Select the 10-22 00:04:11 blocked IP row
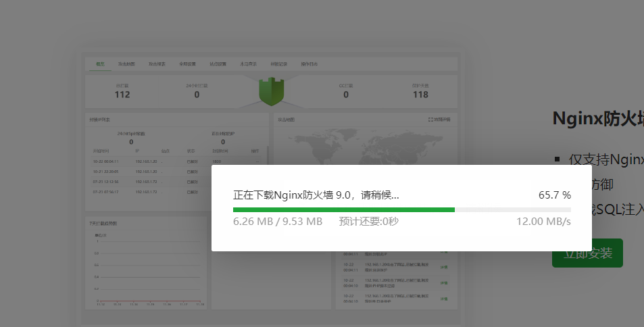Image resolution: width=644 pixels, height=327 pixels. coord(176,161)
